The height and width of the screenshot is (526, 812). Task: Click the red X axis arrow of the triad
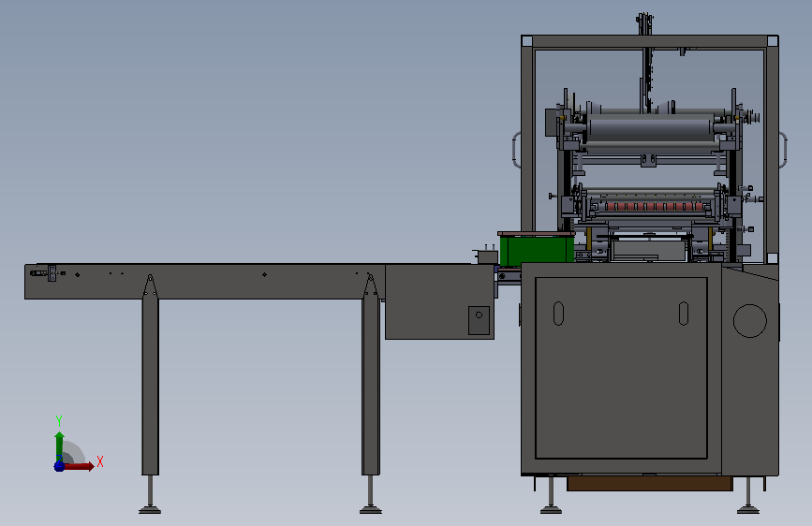pyautogui.click(x=79, y=466)
